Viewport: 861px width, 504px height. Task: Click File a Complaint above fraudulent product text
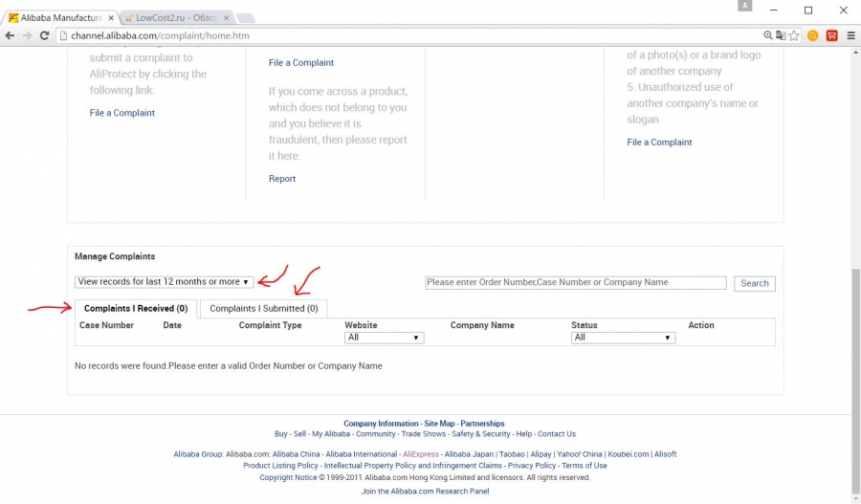tap(301, 62)
